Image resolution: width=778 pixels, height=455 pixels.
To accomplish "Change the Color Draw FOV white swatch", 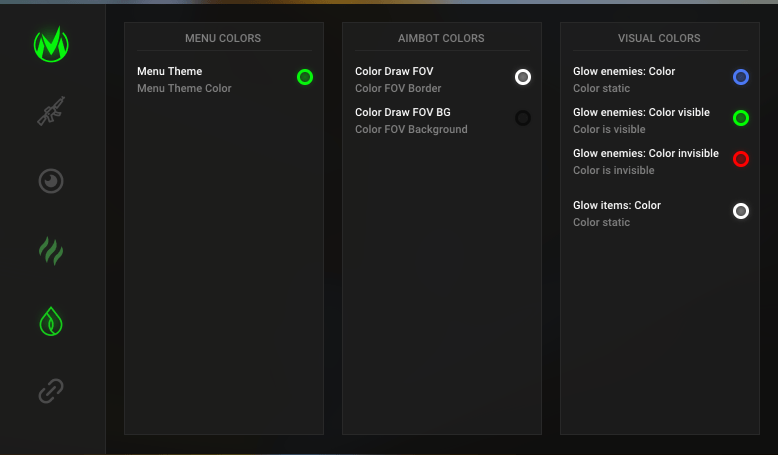I will point(523,77).
